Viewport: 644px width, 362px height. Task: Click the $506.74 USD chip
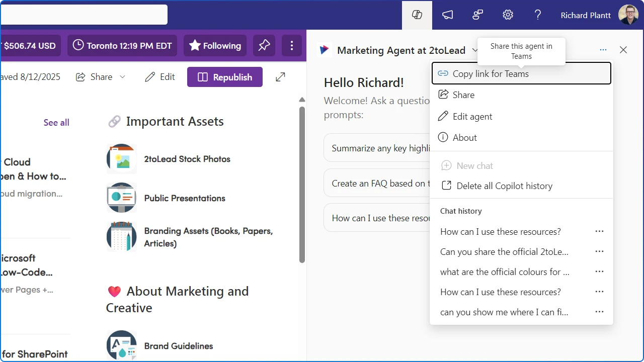click(x=30, y=46)
